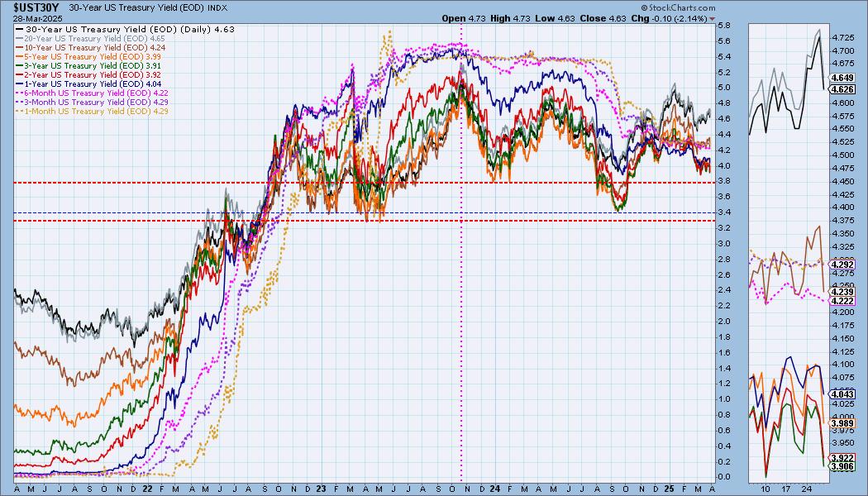
Task: Click the 0.0 label on main y-axis
Action: pos(723,477)
